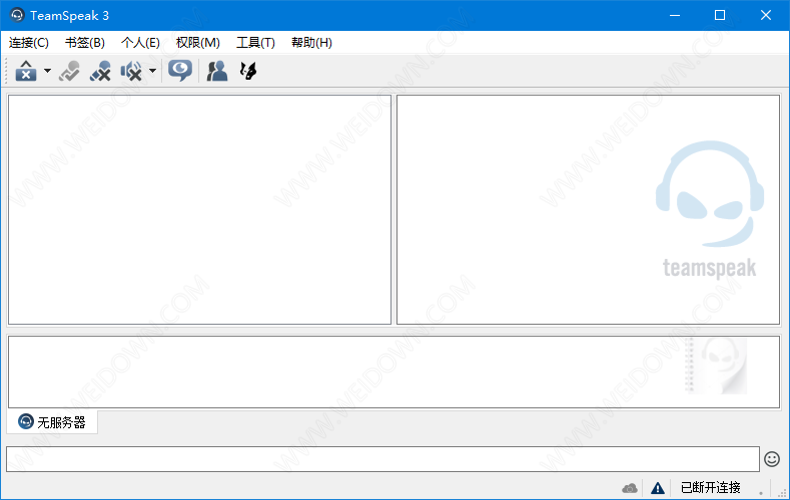Click the warning triangle status icon

pyautogui.click(x=657, y=488)
